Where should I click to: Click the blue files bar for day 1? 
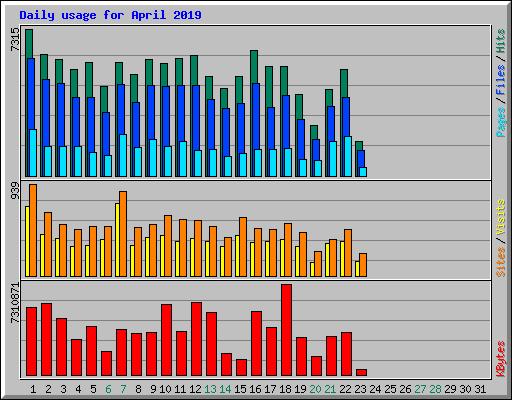pos(31,93)
